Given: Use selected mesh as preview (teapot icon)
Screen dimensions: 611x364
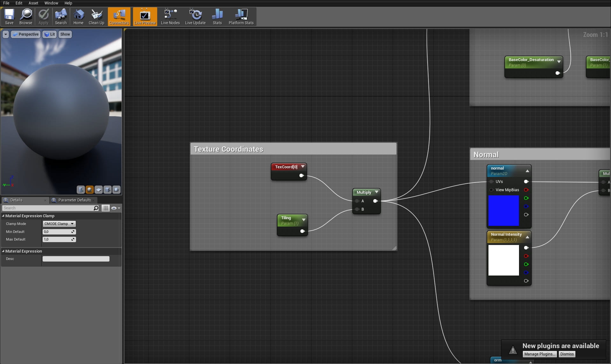Looking at the screenshot, I should pos(116,190).
